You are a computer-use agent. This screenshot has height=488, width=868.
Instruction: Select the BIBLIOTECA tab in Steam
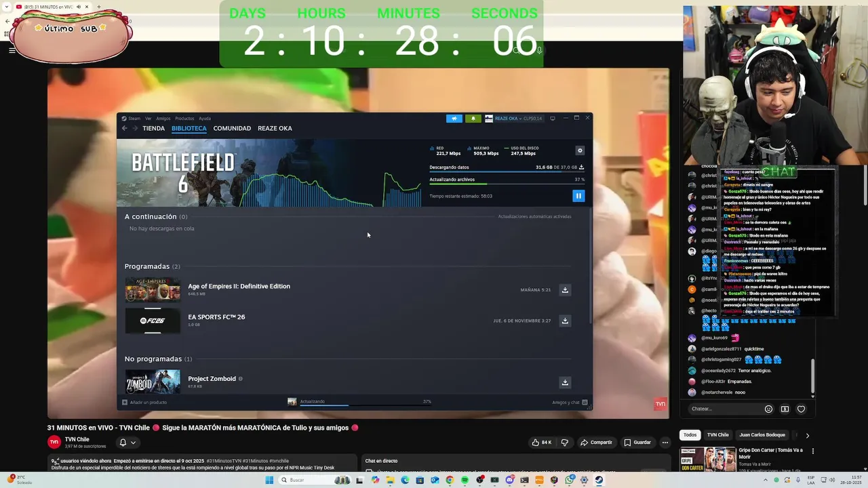[189, 128]
